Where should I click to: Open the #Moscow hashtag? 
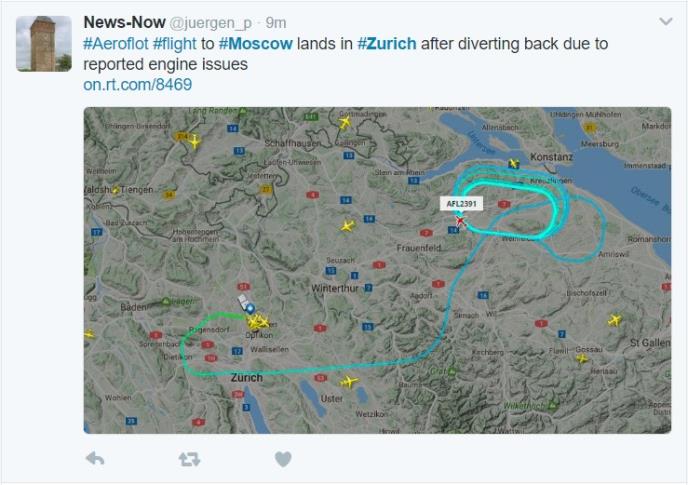(x=255, y=44)
